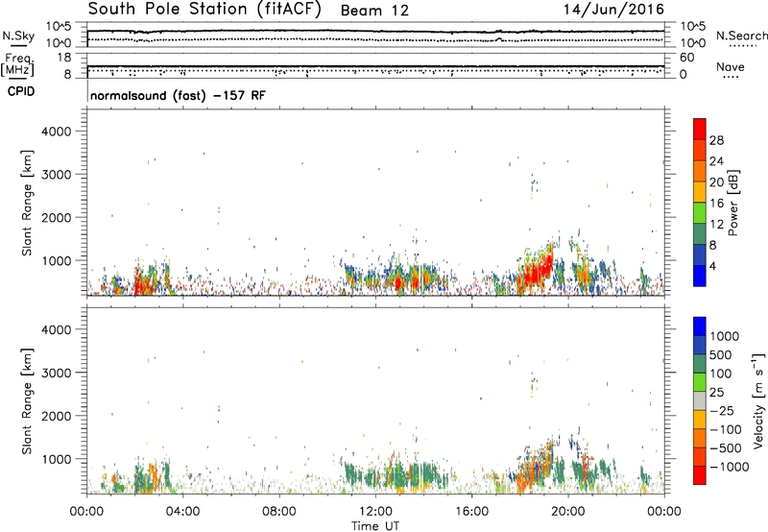Click the '20:00' time tick label

click(x=568, y=512)
